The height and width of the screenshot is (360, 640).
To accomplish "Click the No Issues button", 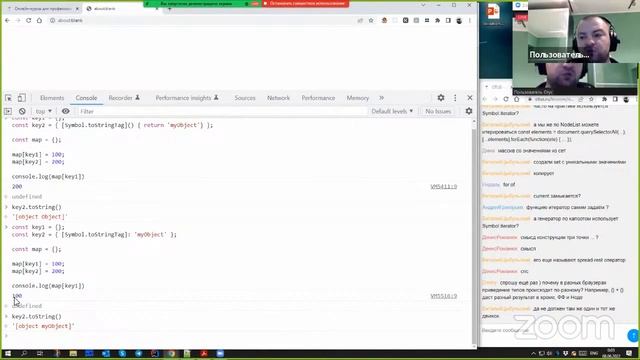I will (438, 111).
